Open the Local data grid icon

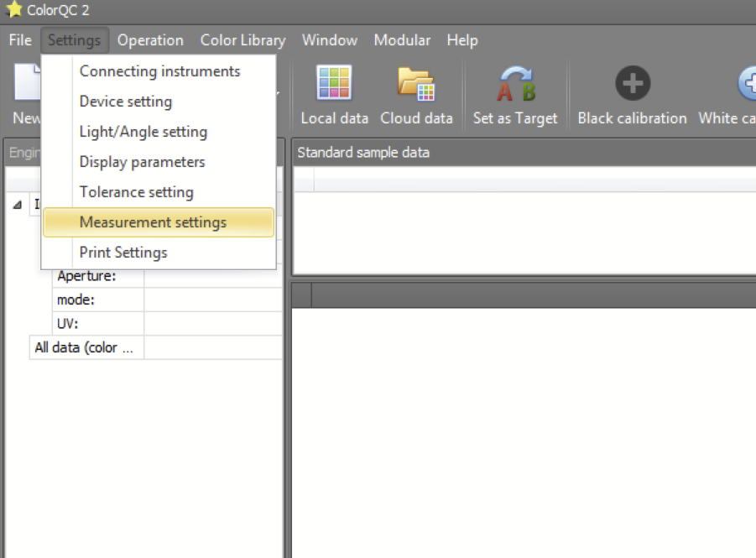click(334, 84)
